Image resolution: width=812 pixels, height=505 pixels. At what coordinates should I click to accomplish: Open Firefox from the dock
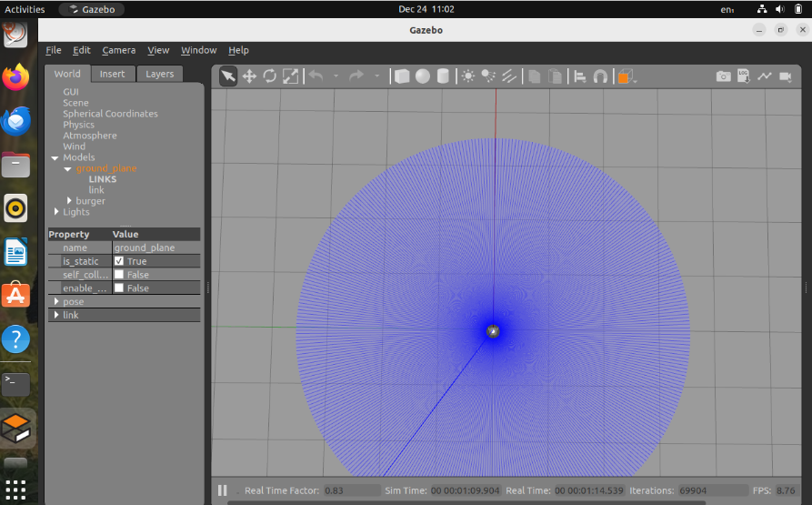15,77
